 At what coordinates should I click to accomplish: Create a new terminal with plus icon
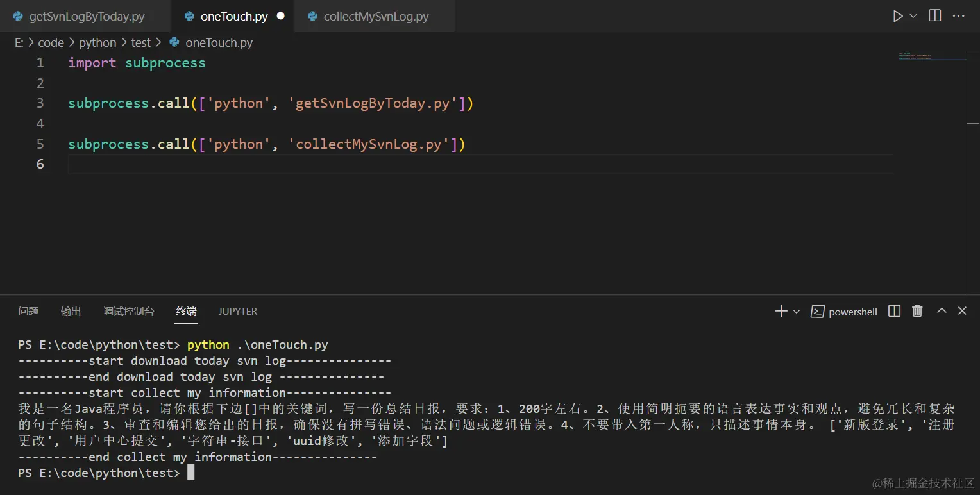coord(781,312)
